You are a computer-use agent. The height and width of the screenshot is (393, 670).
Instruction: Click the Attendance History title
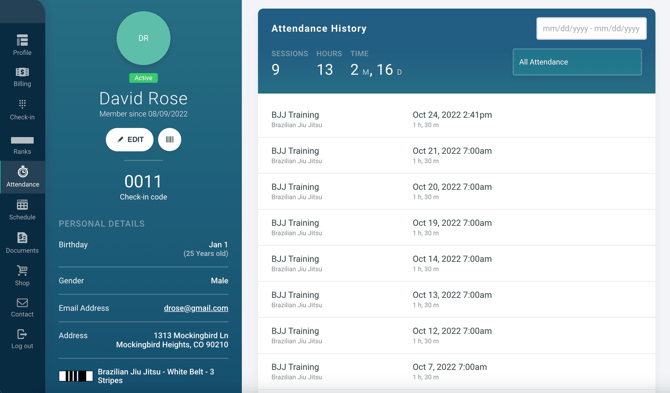tap(319, 29)
